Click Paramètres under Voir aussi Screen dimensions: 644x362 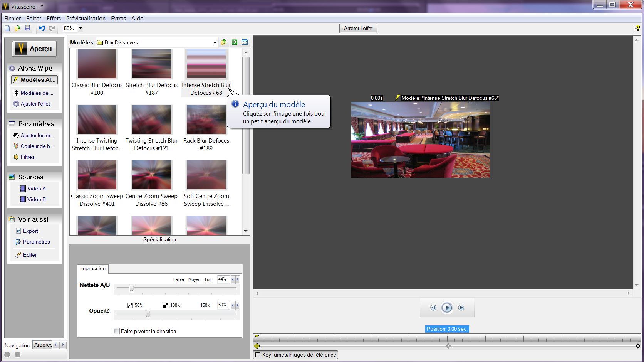[x=36, y=242]
